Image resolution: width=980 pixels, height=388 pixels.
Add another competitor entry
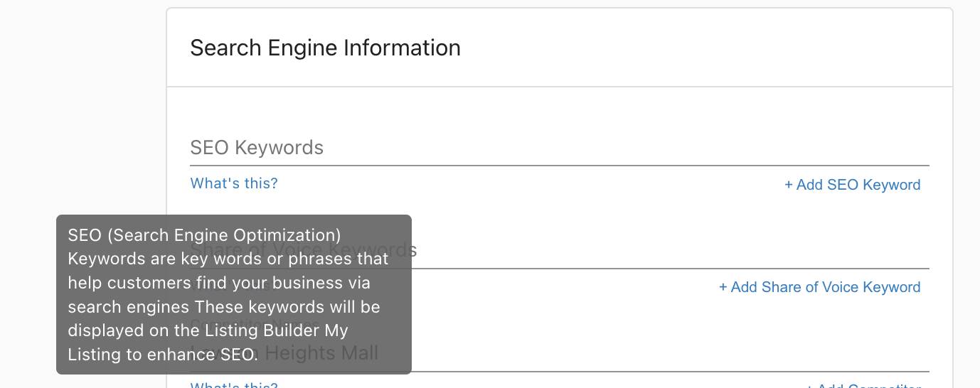[x=864, y=386]
